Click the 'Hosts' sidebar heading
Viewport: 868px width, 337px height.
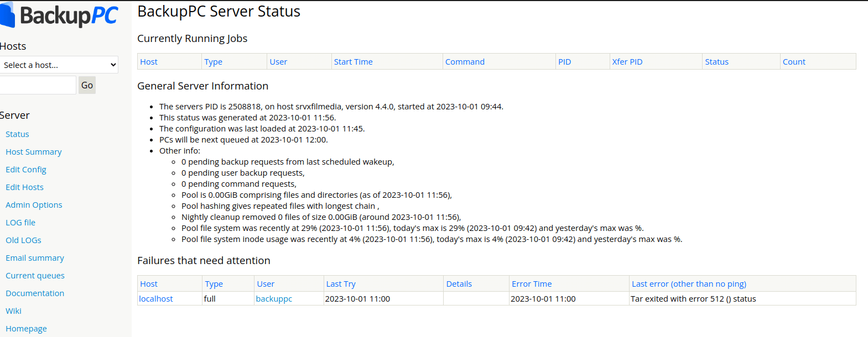click(x=13, y=46)
